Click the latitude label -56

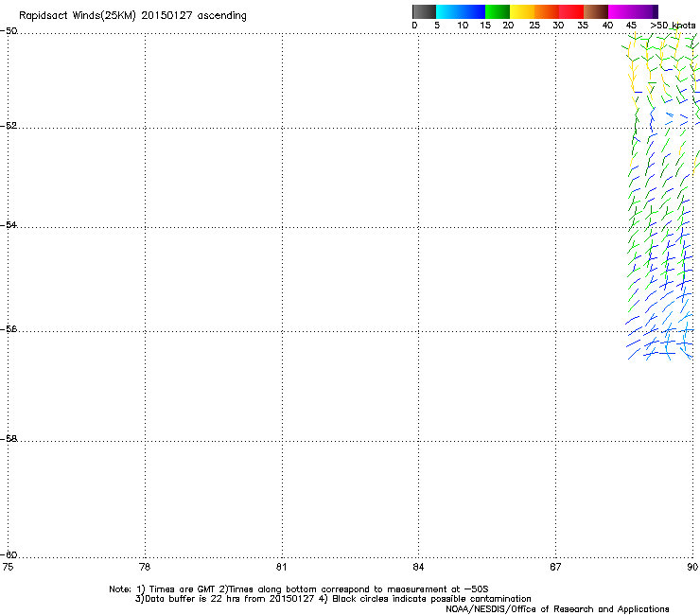[x=9, y=328]
